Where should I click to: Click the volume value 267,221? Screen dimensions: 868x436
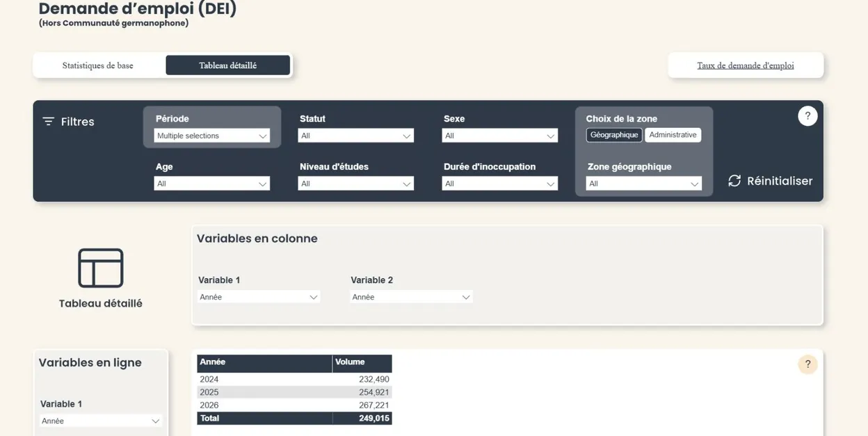click(x=374, y=405)
